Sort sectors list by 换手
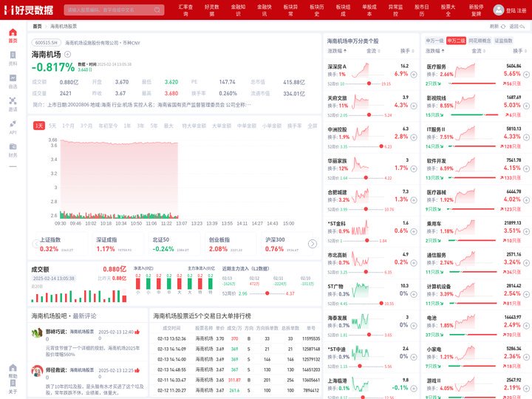Image resolution: width=532 pixels, height=399 pixels. point(519,51)
